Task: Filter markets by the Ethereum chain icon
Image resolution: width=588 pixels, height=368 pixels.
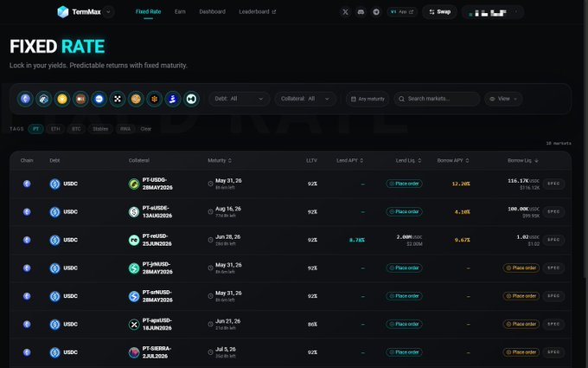Action: [25, 99]
